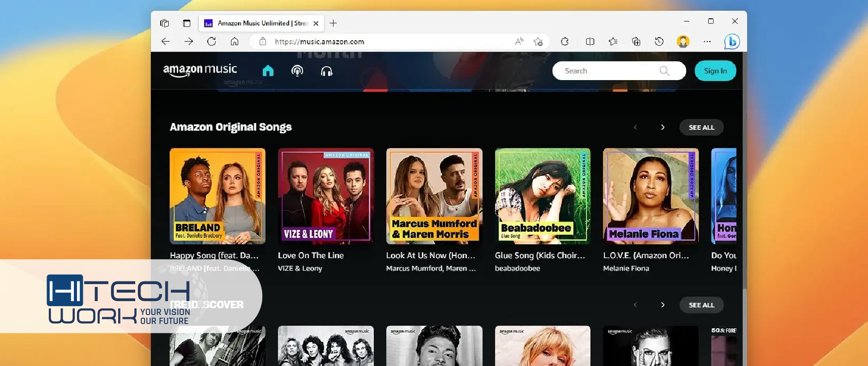See all in the Rediscover section
The width and height of the screenshot is (868, 366).
tap(701, 305)
